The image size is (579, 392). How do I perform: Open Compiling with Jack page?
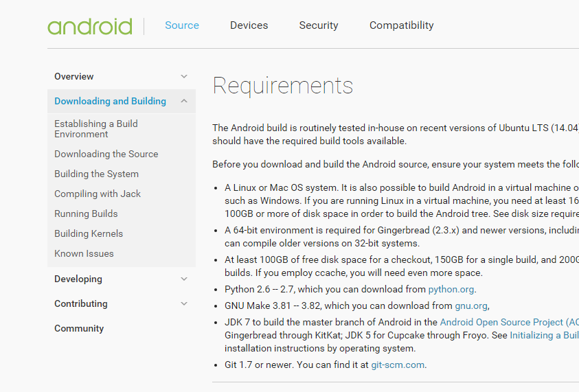(x=98, y=194)
